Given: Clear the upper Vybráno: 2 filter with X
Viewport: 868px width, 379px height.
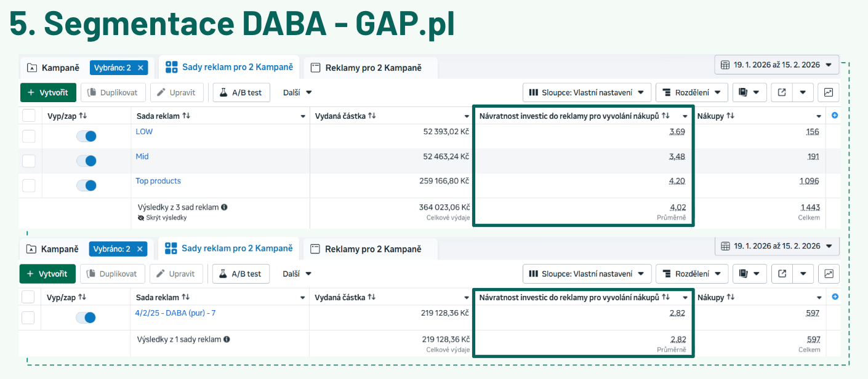Looking at the screenshot, I should click(x=140, y=68).
